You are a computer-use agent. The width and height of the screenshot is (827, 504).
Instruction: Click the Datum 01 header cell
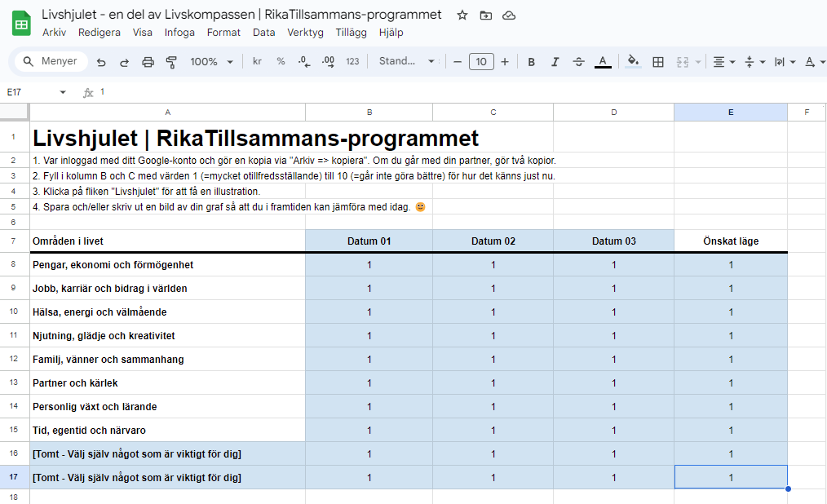tap(369, 241)
